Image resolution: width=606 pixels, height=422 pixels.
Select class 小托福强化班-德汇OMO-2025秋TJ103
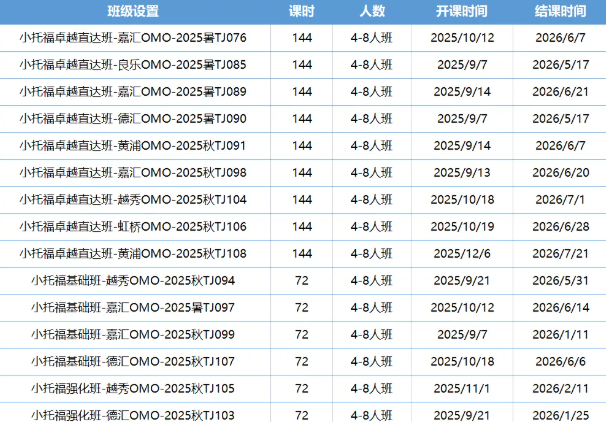pyautogui.click(x=133, y=415)
